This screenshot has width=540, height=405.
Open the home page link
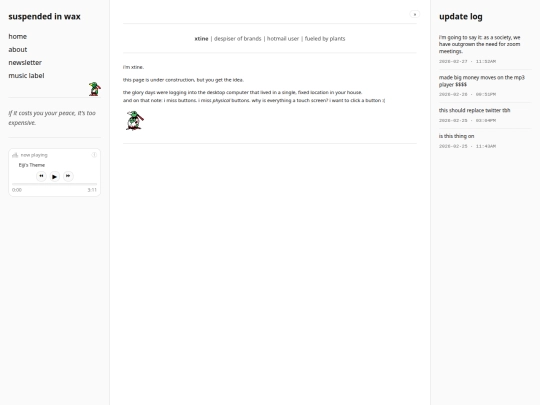[18, 37]
